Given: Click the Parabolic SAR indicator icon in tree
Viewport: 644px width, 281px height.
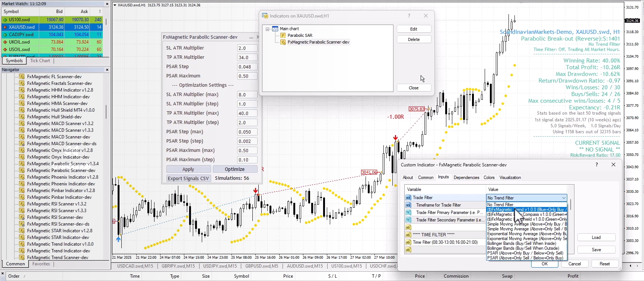Looking at the screenshot, I should (283, 35).
